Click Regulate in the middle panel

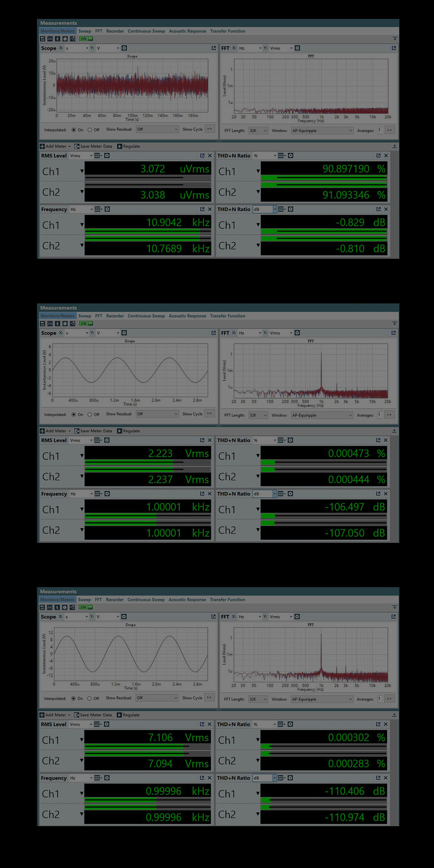click(129, 431)
